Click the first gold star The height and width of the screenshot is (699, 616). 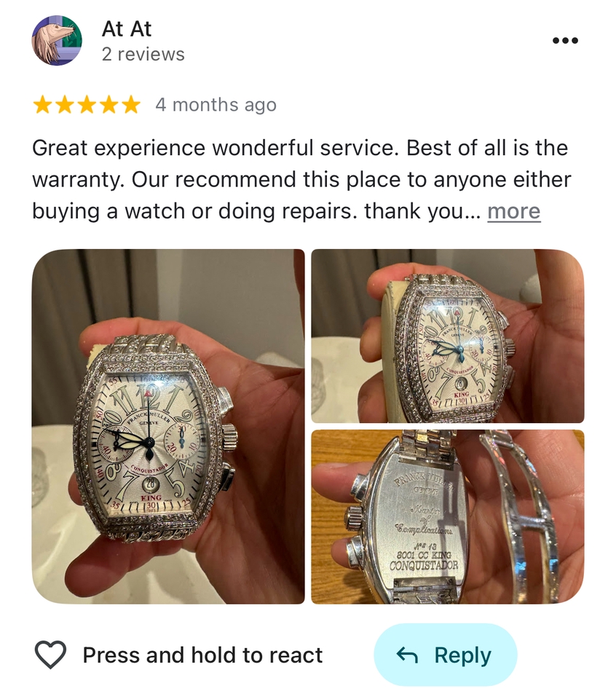43,105
